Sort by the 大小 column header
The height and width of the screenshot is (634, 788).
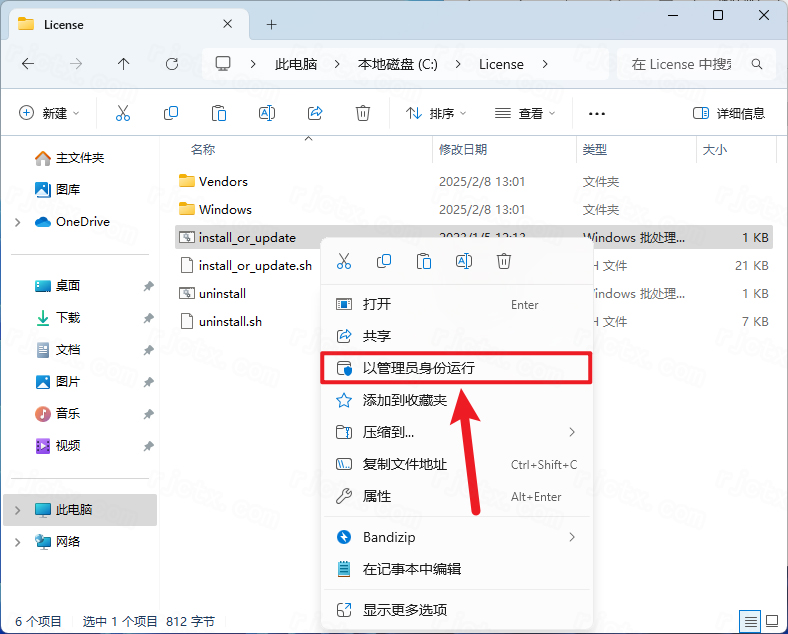coord(714,150)
